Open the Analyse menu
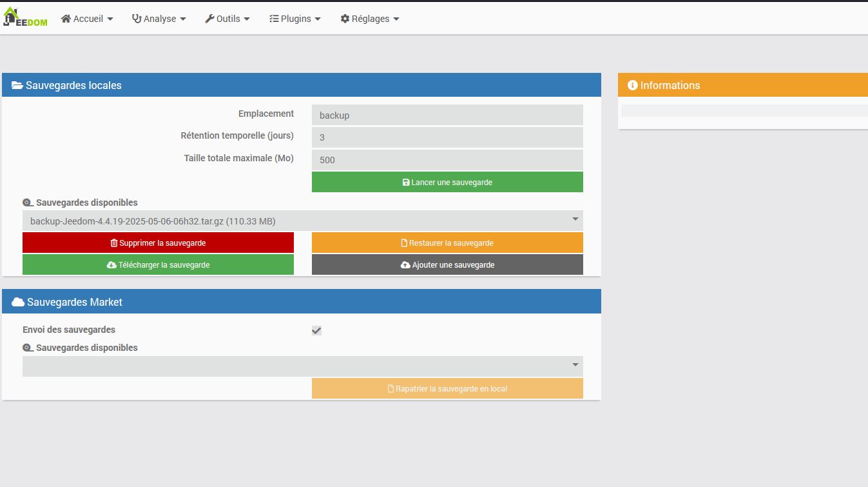The height and width of the screenshot is (487, 868). click(159, 19)
